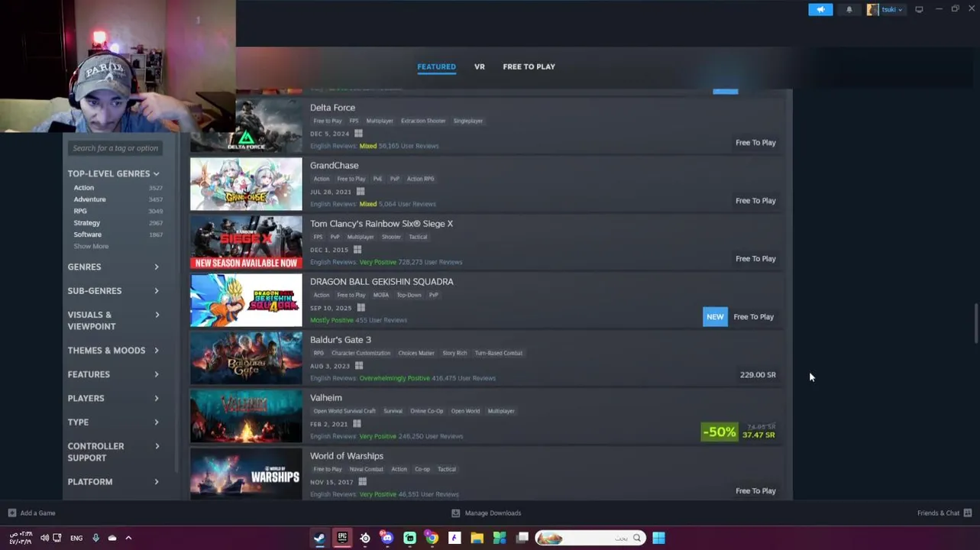Click the Windows platform icon on Baldur's Gate 3

click(x=358, y=366)
